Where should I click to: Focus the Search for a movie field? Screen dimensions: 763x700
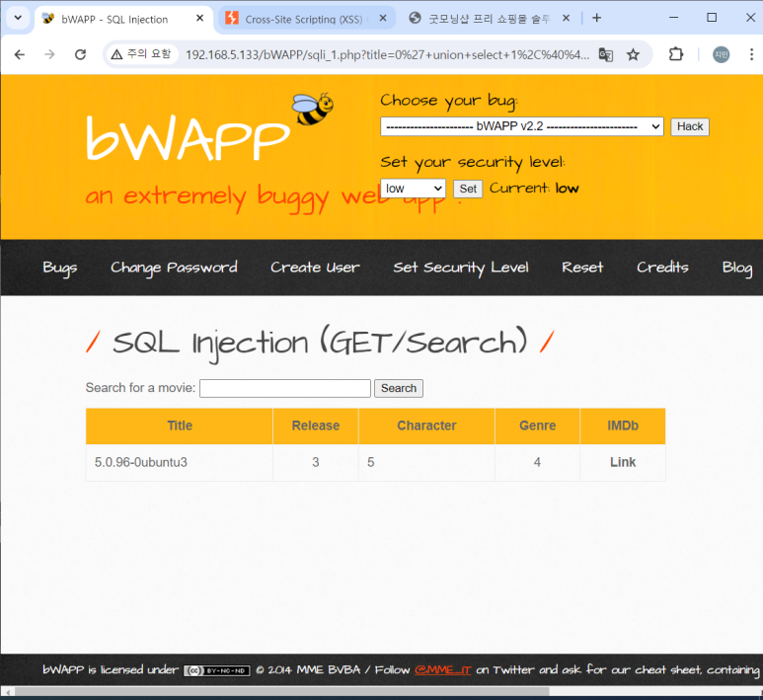284,388
